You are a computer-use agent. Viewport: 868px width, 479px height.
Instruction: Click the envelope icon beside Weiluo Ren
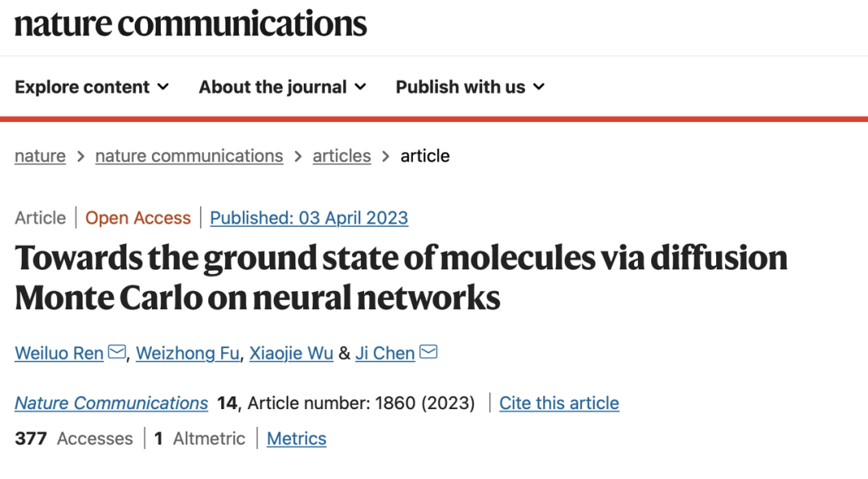point(117,352)
